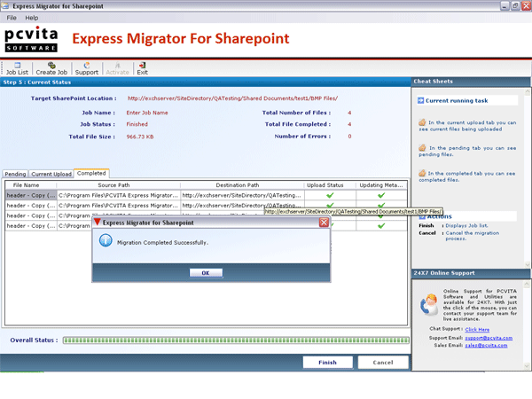Image resolution: width=532 pixels, height=399 pixels.
Task: Select the Completed tab
Action: 91,174
